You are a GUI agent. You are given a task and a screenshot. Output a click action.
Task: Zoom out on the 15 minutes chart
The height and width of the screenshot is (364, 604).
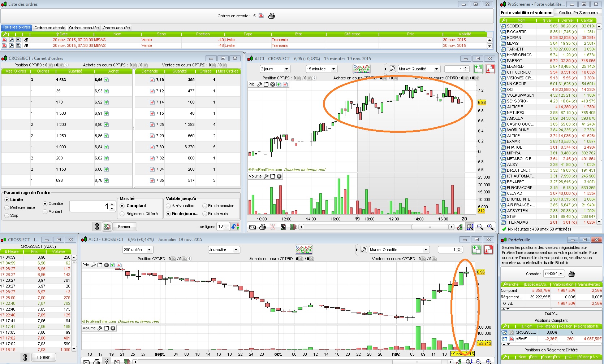click(x=480, y=227)
